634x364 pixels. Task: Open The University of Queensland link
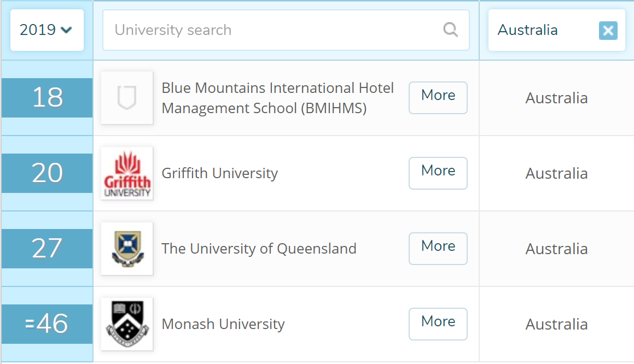tap(259, 249)
